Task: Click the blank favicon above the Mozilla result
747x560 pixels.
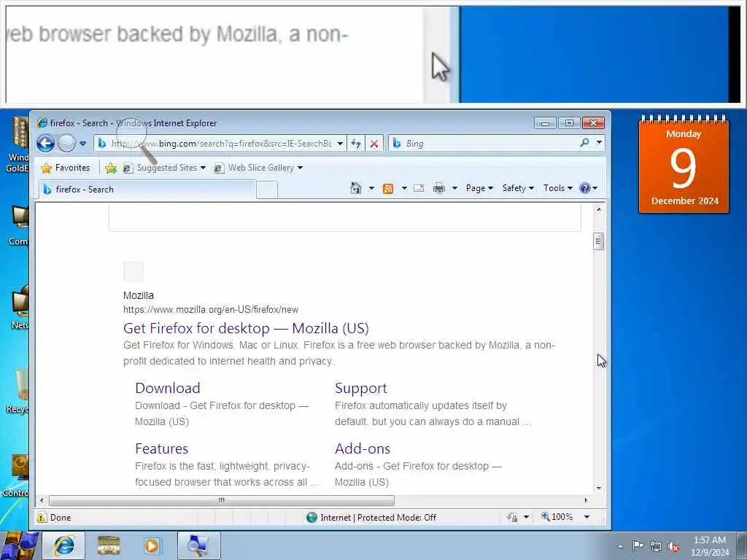Action: click(133, 271)
